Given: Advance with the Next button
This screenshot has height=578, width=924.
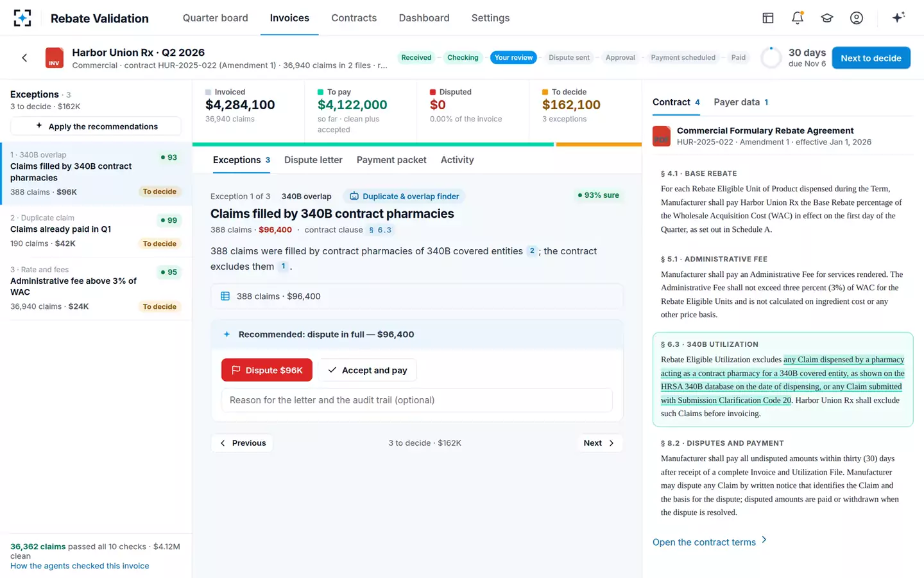Looking at the screenshot, I should (599, 443).
